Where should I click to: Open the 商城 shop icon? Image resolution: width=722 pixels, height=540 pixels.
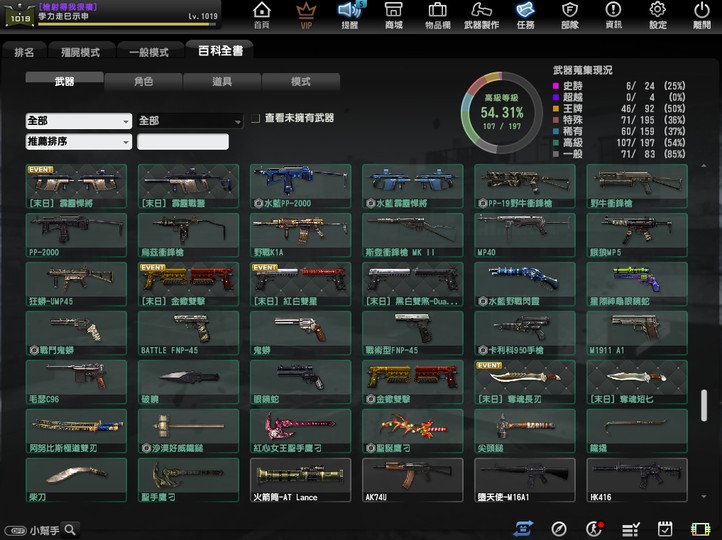[393, 15]
